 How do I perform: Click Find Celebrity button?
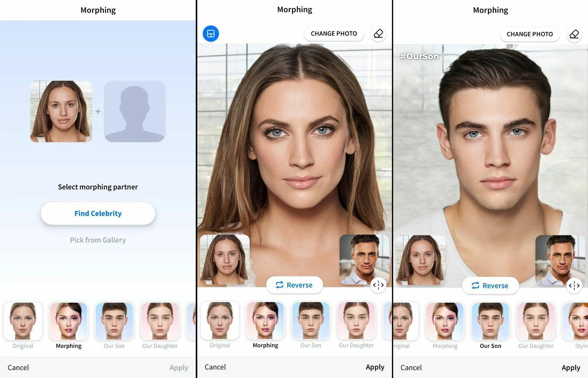[98, 213]
